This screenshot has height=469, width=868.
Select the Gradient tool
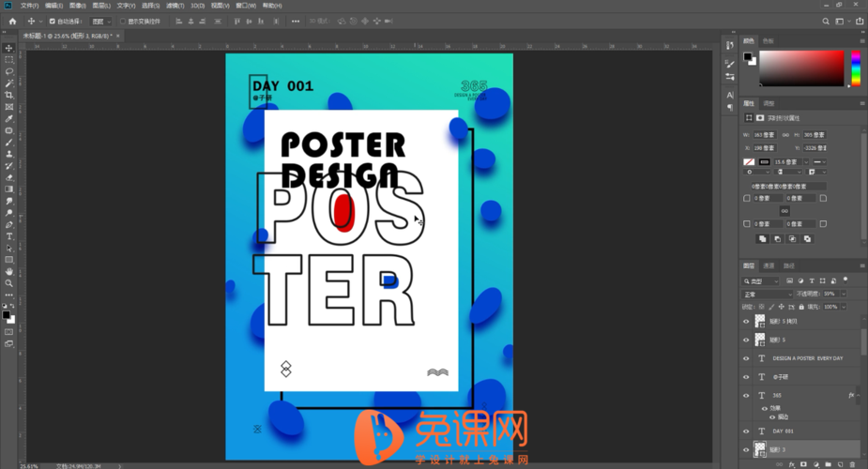pos(8,189)
